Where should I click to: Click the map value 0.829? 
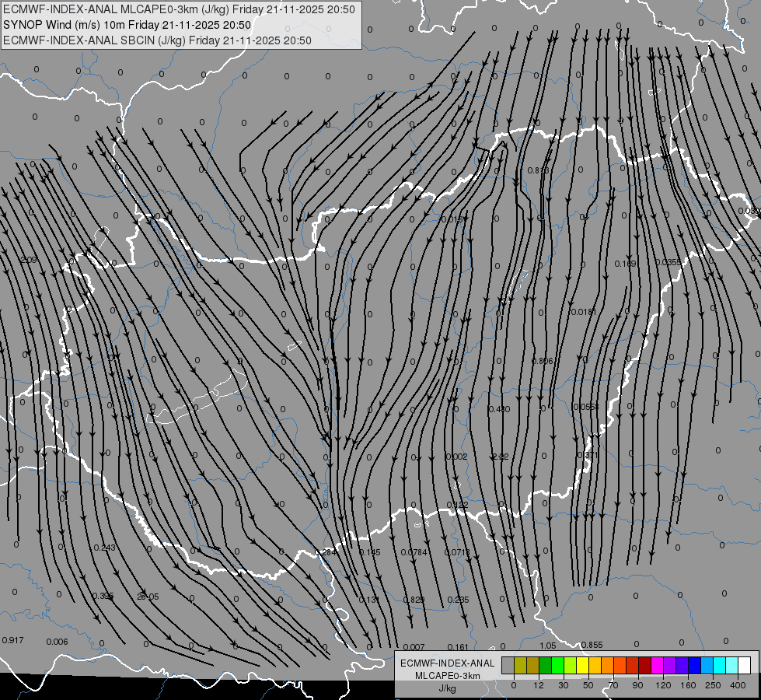[414, 600]
